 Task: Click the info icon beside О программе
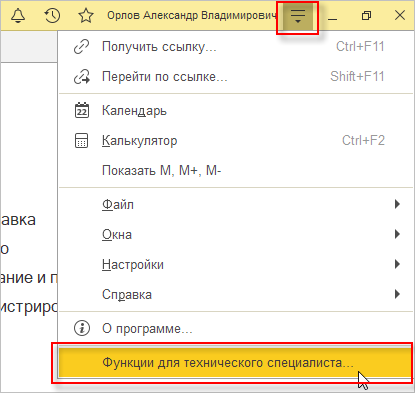click(x=81, y=328)
